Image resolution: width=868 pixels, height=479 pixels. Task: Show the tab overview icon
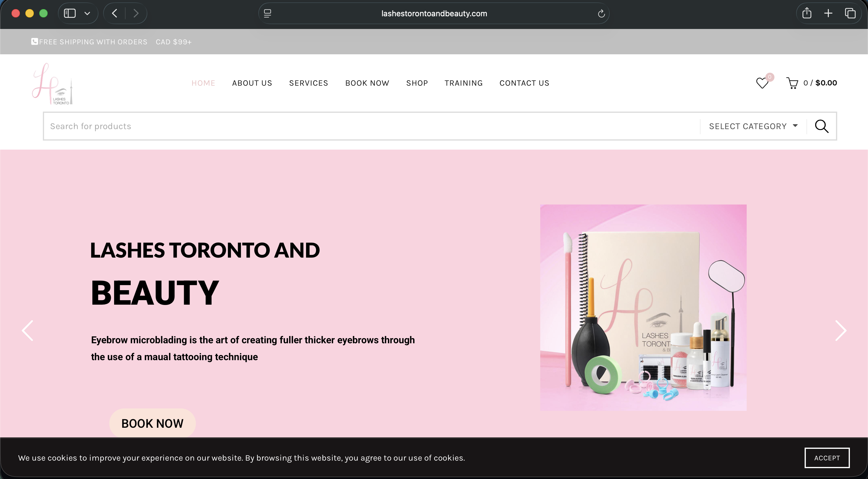click(850, 14)
